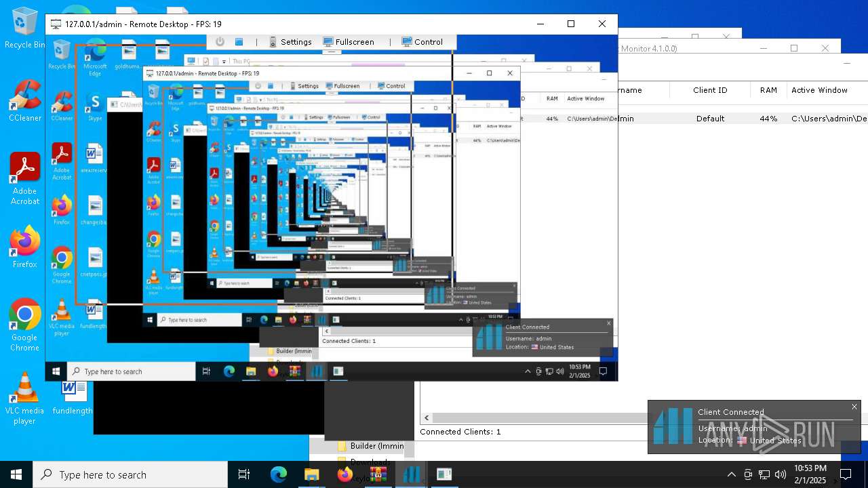Select the Builder (Immin folder above the local taskbar
This screenshot has width=868, height=488.
(x=370, y=446)
